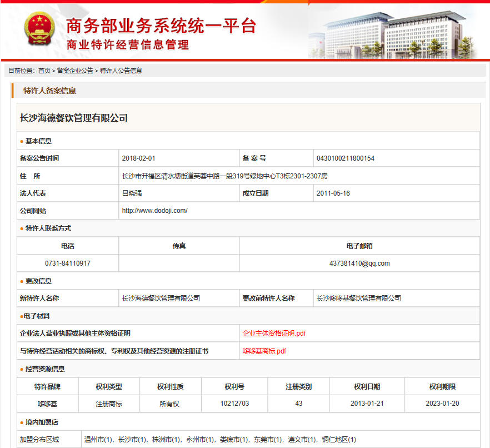
Task: Click company name 长沙海德餐饮管理有限公司 heading
Action: (74, 118)
